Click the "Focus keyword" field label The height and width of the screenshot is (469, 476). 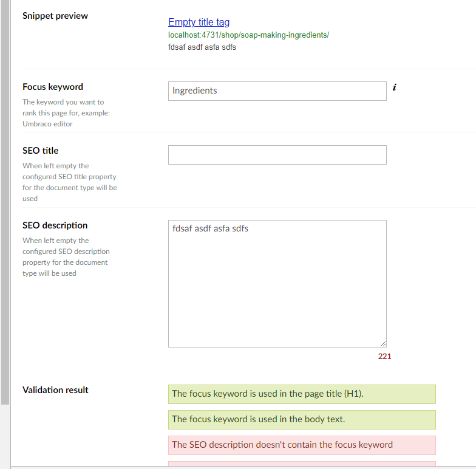(x=53, y=87)
